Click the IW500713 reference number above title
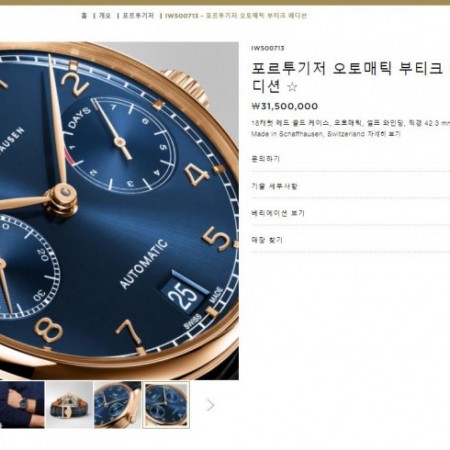The height and width of the screenshot is (450, 450). pyautogui.click(x=268, y=48)
